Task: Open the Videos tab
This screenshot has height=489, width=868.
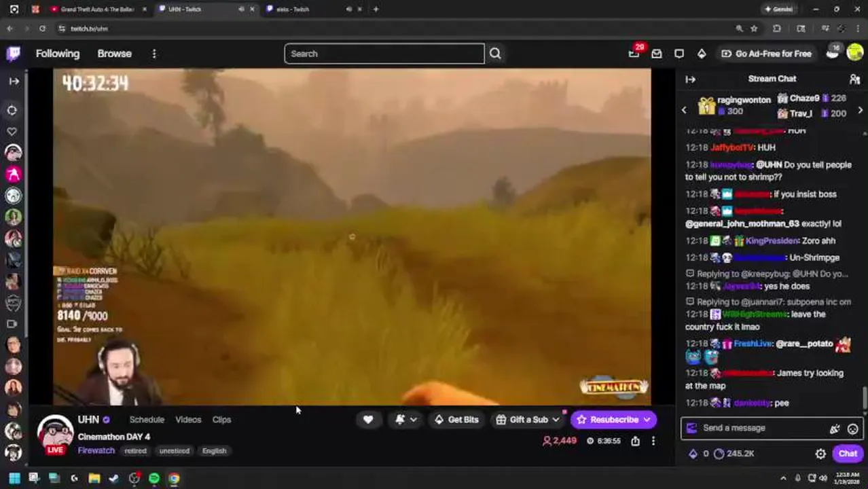Action: 188,420
